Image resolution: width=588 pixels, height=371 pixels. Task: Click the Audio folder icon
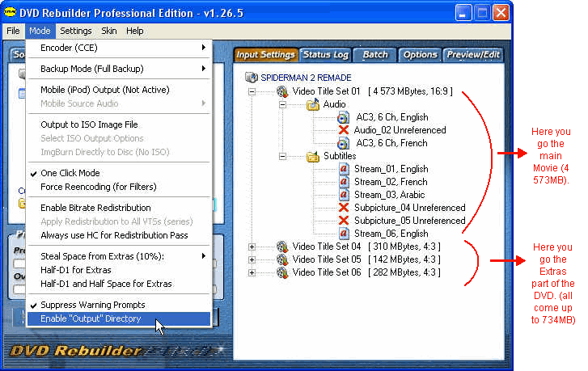click(313, 104)
